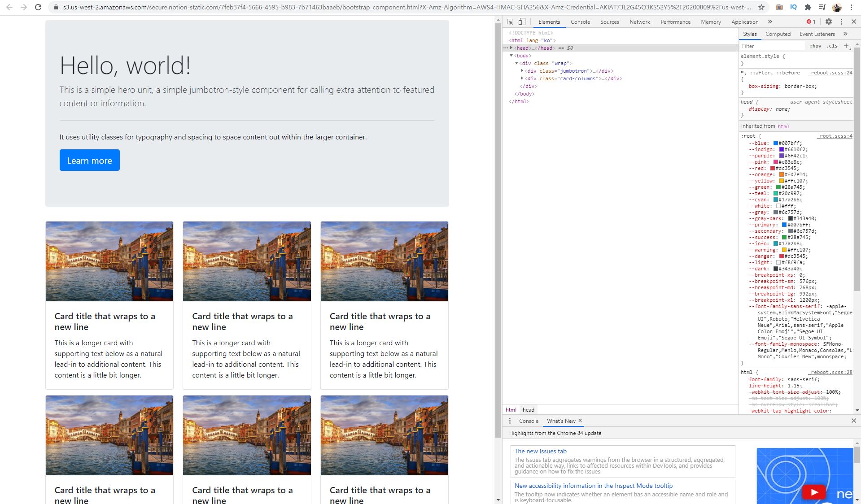Collapse the body element node

point(511,56)
